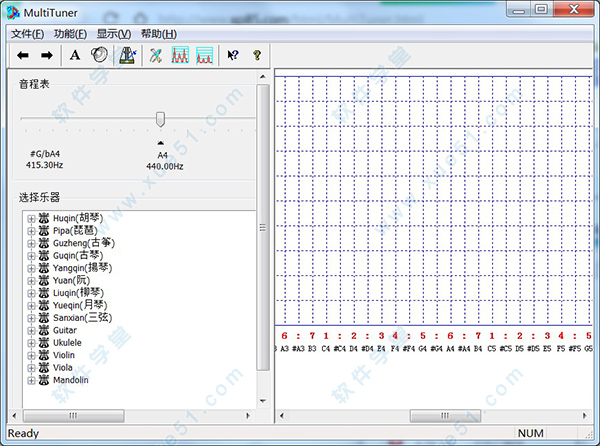This screenshot has height=446, width=600.
Task: Click spectrum panel scroll left arrow
Action: tap(282, 415)
